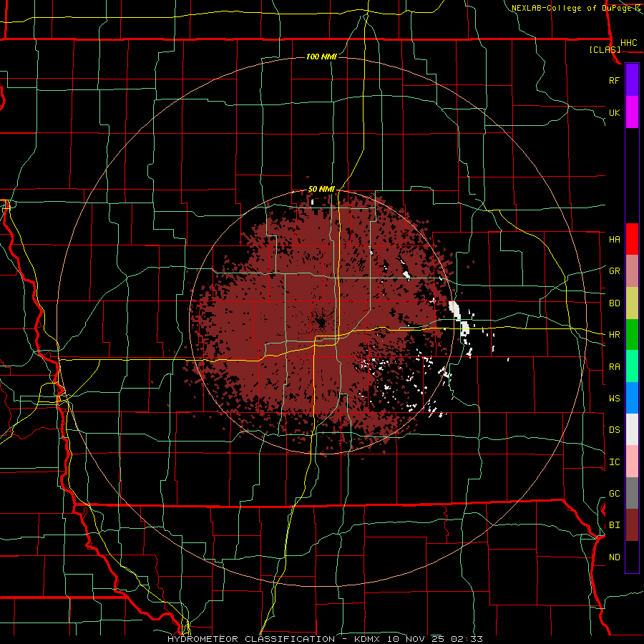Click the WS legend label
Viewport: 644px width, 644px height.
click(614, 398)
